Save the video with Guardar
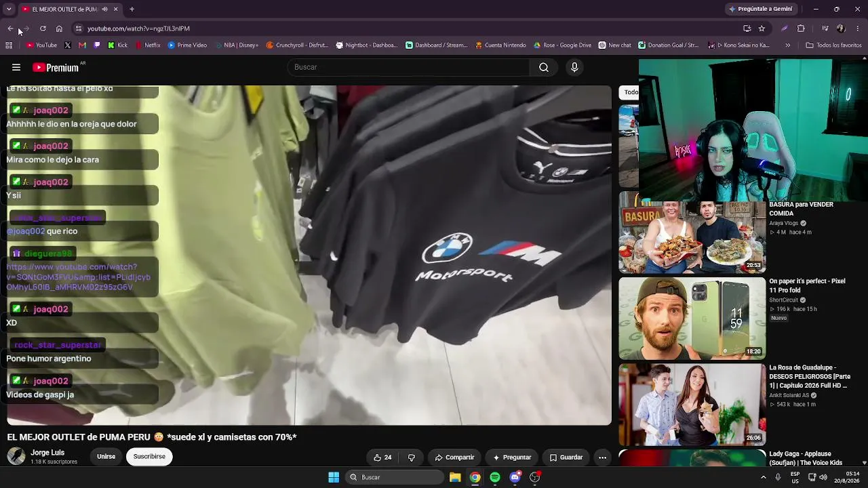Viewport: 868px width, 488px height. 566,457
